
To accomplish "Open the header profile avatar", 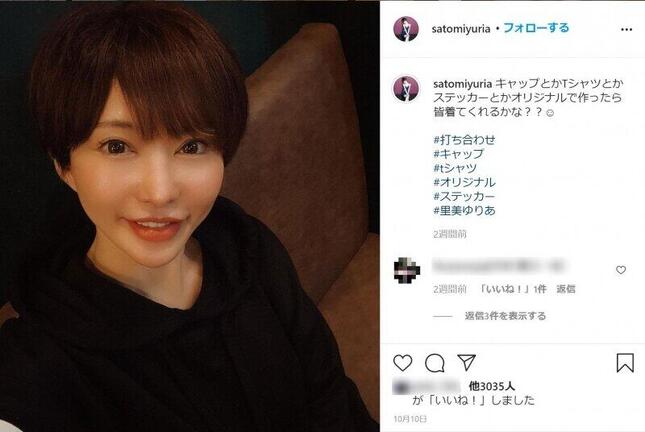I will 406,29.
